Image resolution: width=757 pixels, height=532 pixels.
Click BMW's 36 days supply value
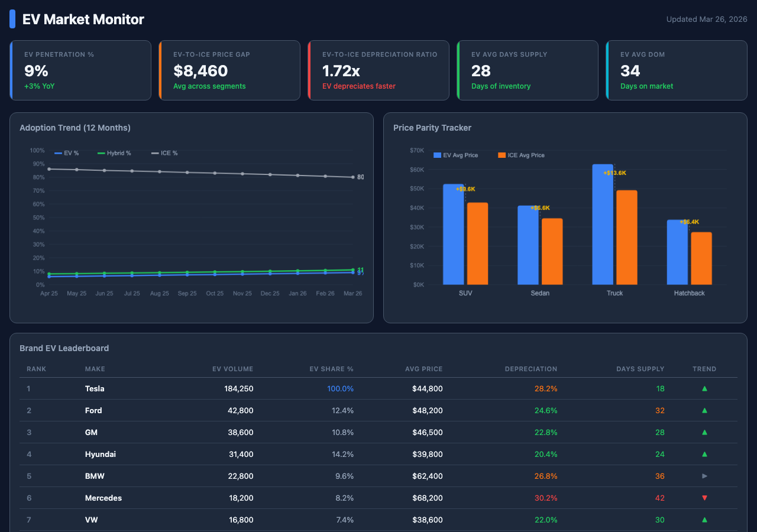point(660,476)
